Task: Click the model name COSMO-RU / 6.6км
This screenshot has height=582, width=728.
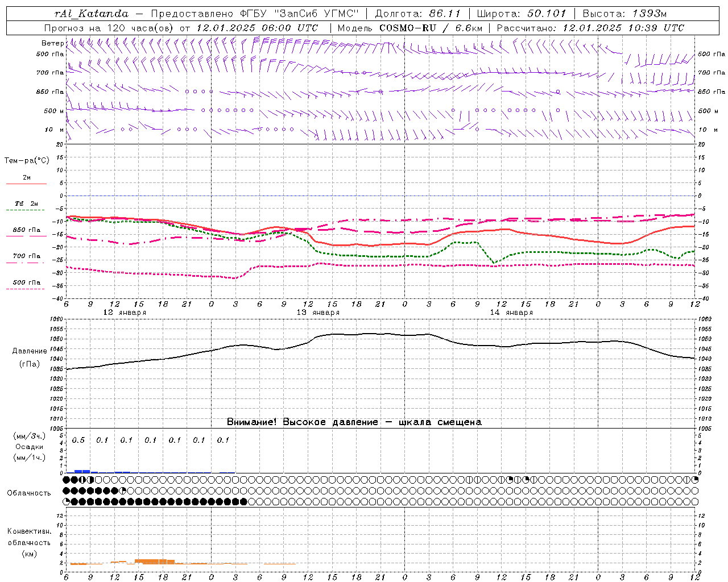Action: tap(431, 28)
